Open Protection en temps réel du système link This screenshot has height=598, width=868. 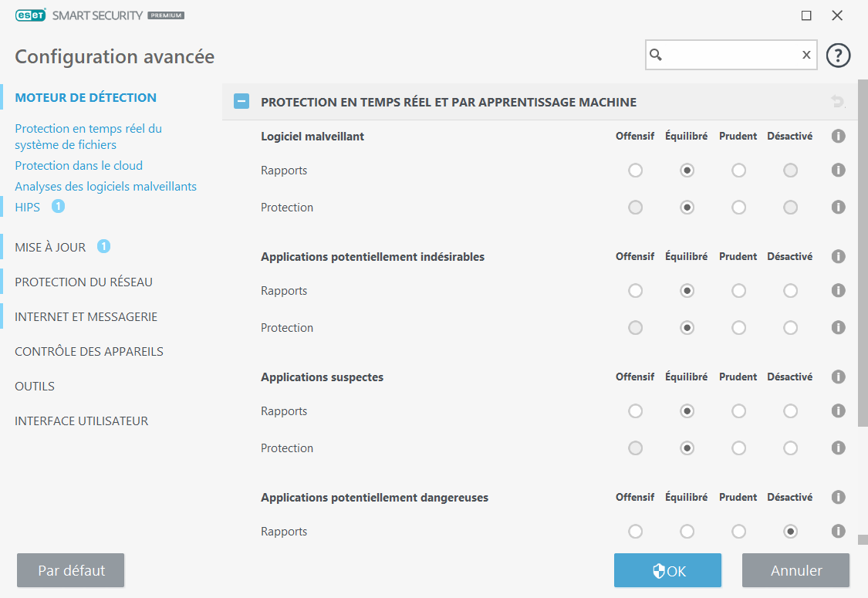pos(89,137)
